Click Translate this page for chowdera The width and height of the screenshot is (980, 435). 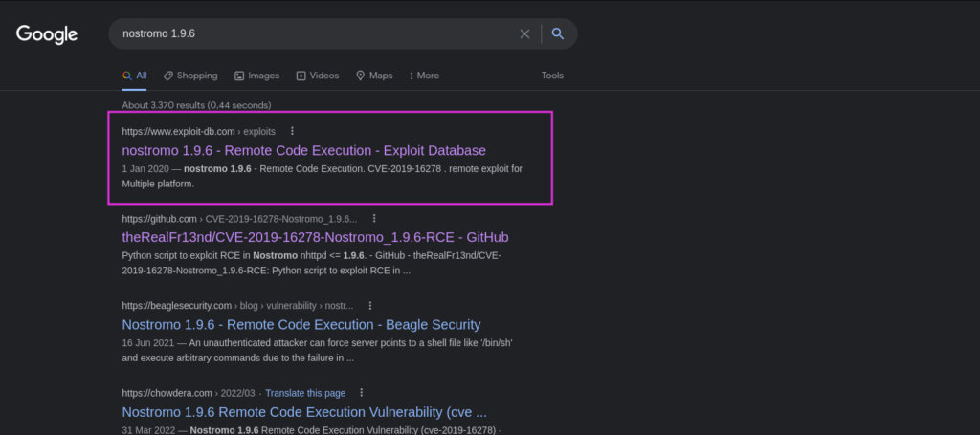305,393
